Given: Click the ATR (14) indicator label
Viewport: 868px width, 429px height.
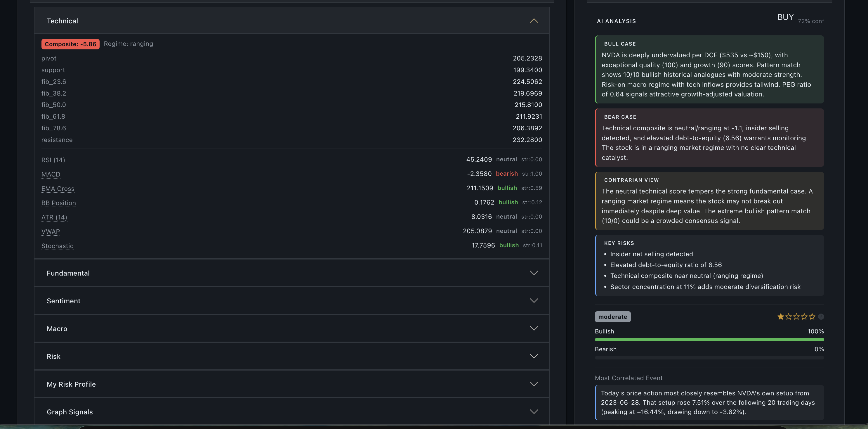Looking at the screenshot, I should [x=54, y=217].
